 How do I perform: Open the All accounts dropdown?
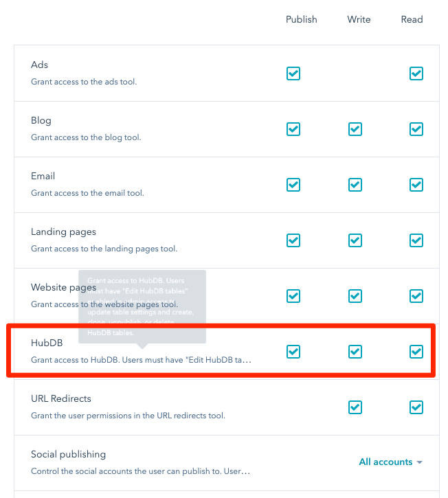point(390,462)
